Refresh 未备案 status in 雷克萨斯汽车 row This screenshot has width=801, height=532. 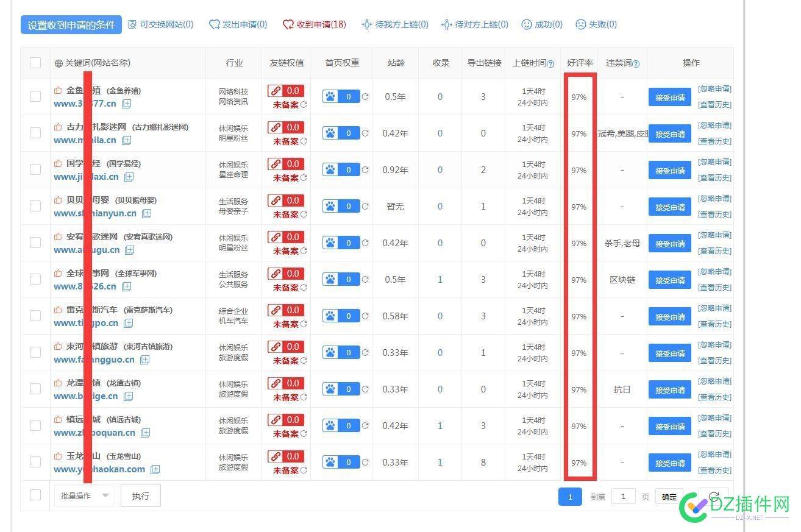point(304,324)
